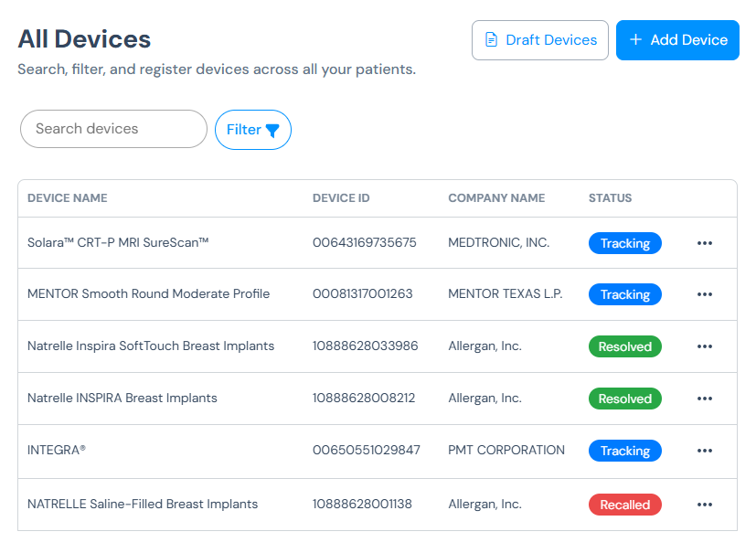The image size is (756, 553).
Task: Click the plus icon in Add Device
Action: pyautogui.click(x=636, y=39)
